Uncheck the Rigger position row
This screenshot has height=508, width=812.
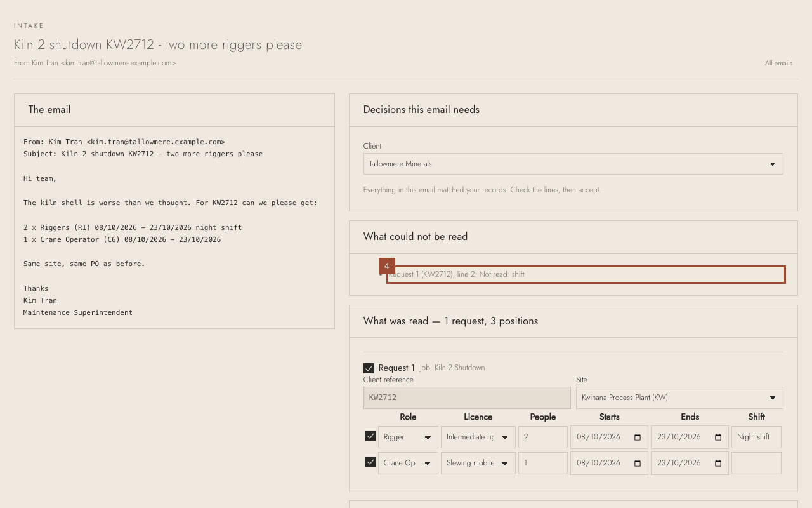[x=370, y=436]
